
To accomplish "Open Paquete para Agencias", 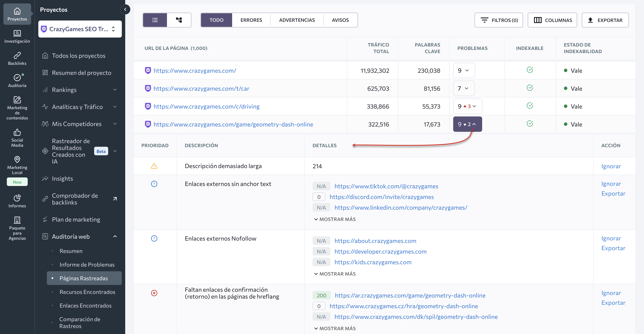I will tap(17, 228).
